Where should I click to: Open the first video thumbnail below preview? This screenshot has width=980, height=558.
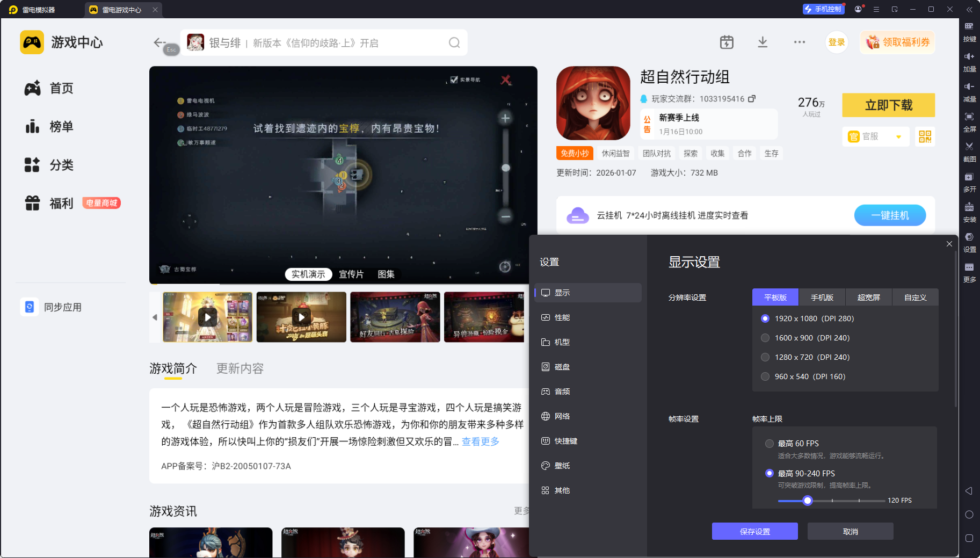coord(207,317)
